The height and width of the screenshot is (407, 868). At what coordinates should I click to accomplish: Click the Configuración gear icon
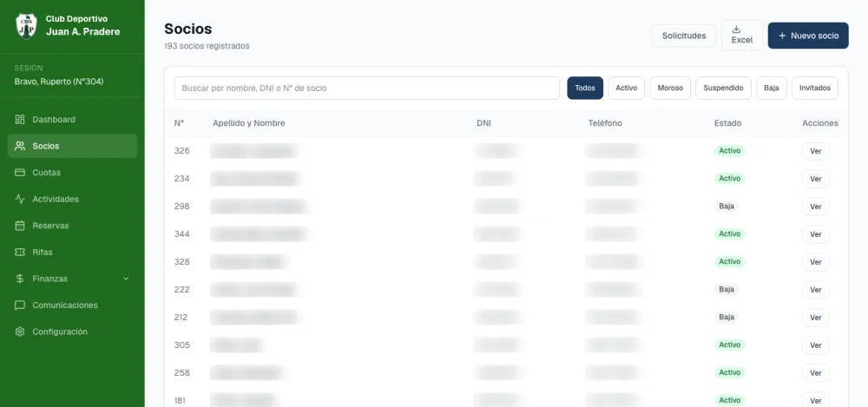[20, 332]
